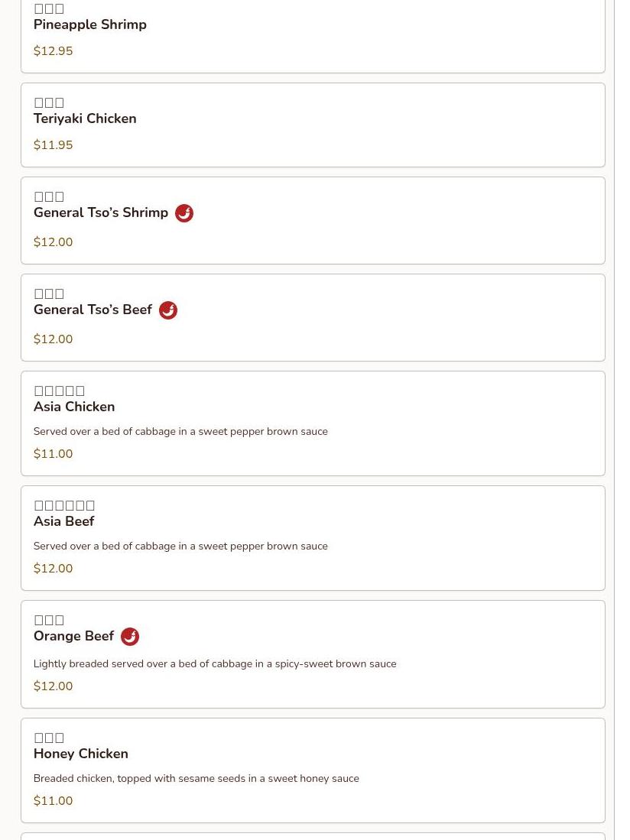Click the $12.00 price under Asia Beef
630x840 pixels.
click(53, 568)
